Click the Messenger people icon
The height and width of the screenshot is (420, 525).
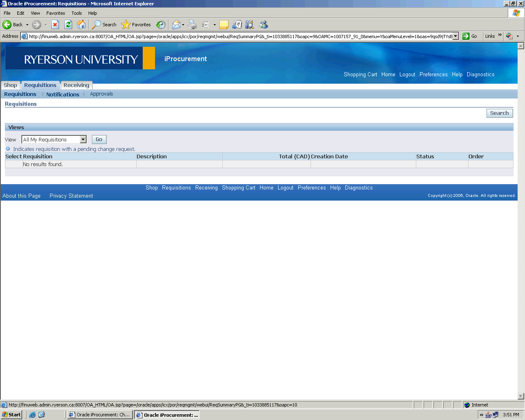(263, 25)
